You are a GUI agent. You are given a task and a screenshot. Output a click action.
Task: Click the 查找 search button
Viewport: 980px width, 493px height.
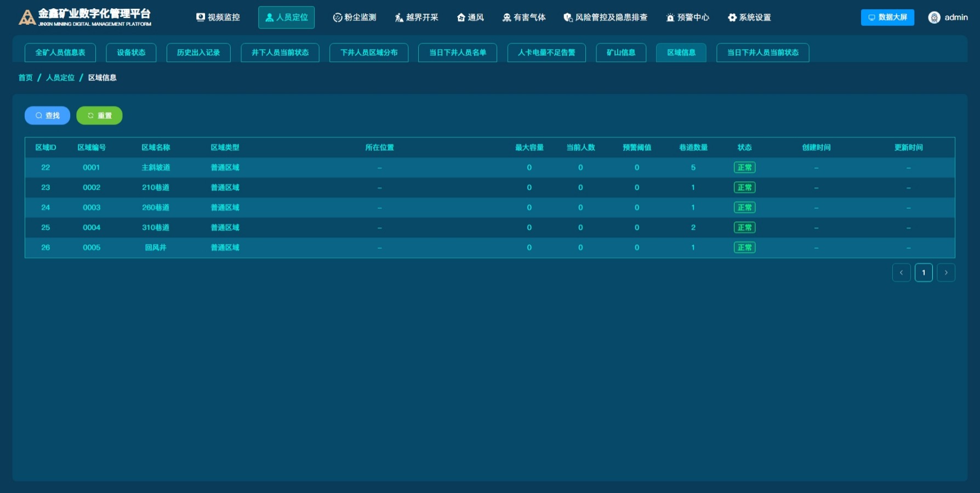tap(47, 116)
